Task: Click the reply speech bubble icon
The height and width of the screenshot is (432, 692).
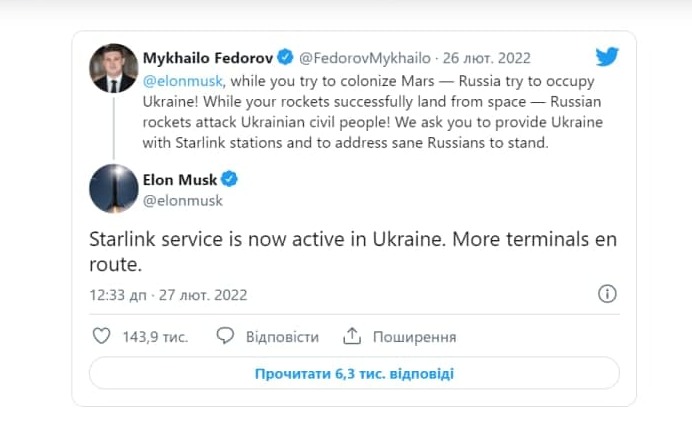Action: click(x=226, y=336)
